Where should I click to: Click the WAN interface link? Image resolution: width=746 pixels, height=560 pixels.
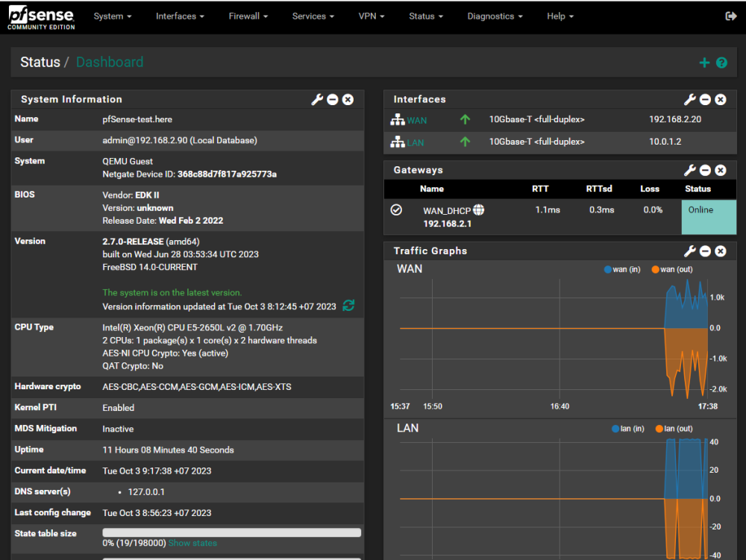click(x=417, y=121)
